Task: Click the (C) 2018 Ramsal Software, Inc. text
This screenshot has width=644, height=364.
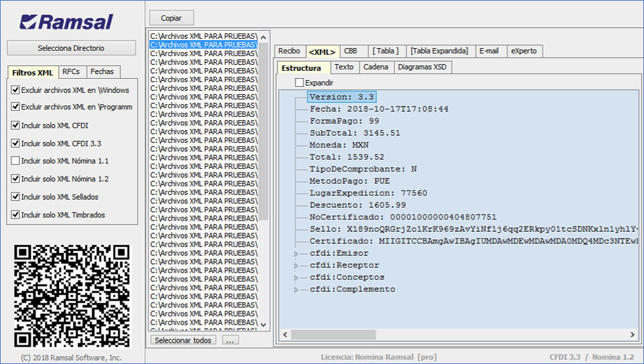Action: coord(72,358)
